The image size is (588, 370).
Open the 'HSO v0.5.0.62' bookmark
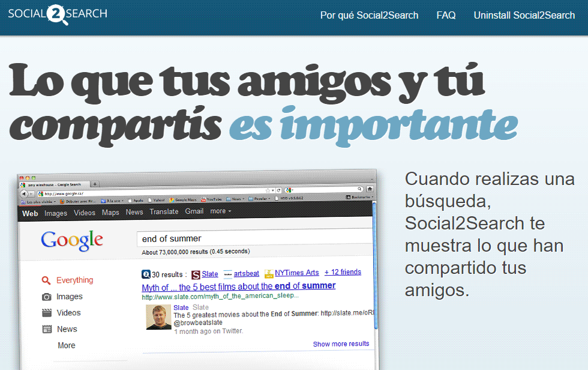(289, 198)
